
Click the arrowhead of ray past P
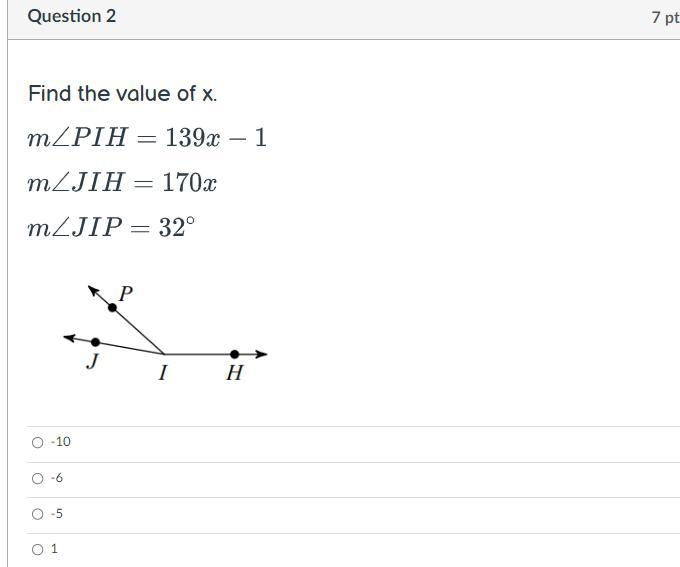click(x=94, y=291)
